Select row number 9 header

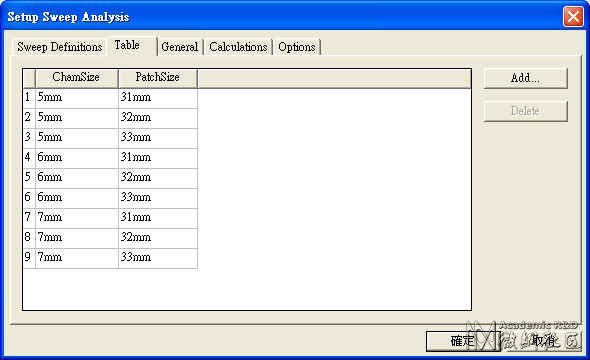(29, 258)
